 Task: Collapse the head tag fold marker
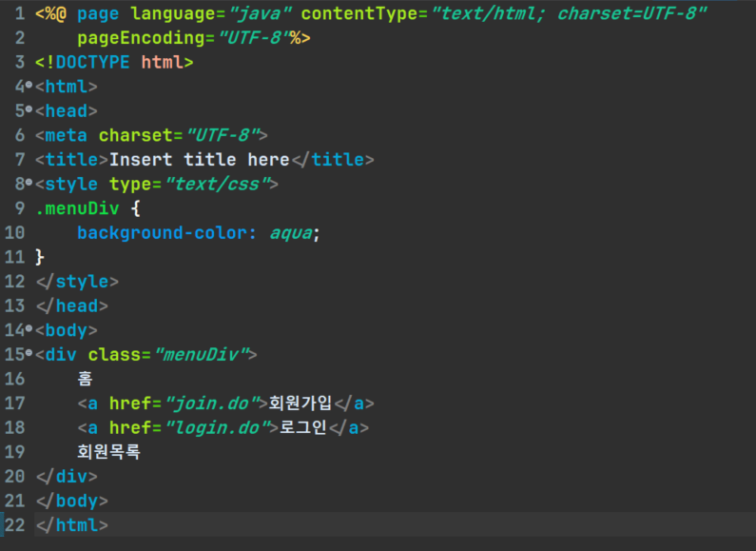coord(29,109)
